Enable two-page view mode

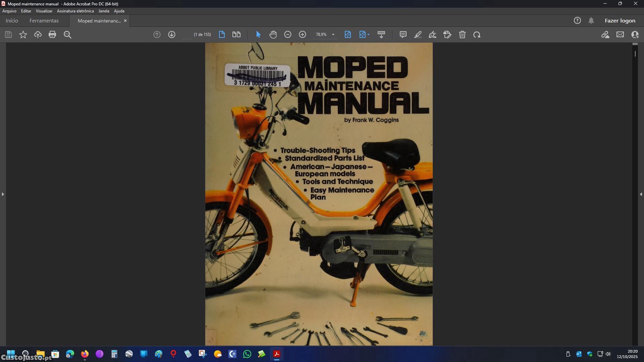[x=236, y=35]
